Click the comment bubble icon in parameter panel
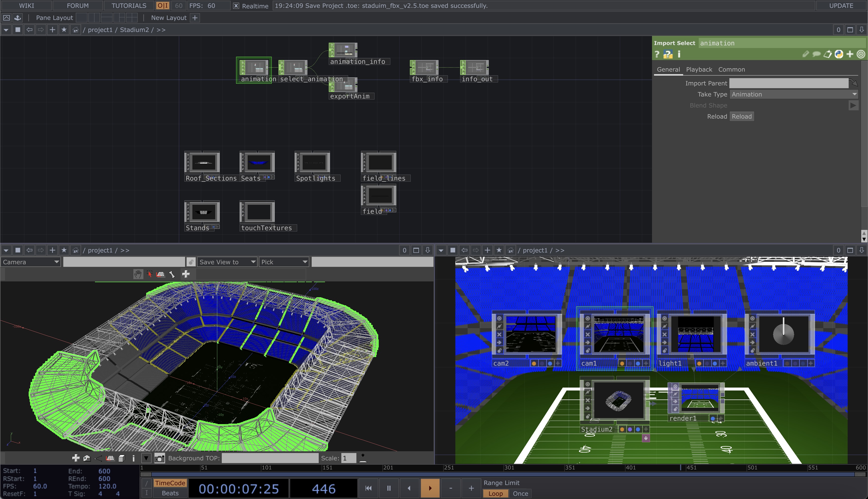Viewport: 868px width, 499px height. (x=817, y=54)
